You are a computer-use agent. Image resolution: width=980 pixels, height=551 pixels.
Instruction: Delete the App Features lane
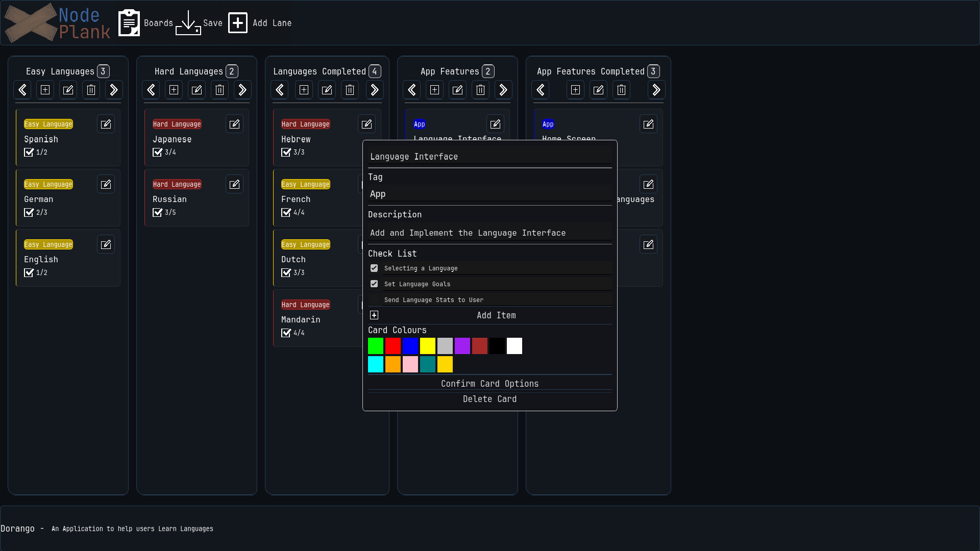click(x=481, y=90)
